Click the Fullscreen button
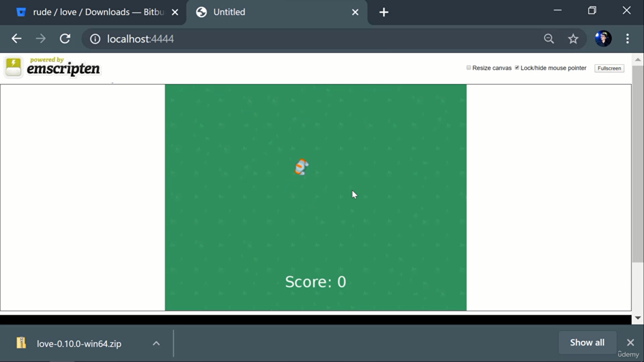Viewport: 644px width, 362px height. click(x=609, y=68)
